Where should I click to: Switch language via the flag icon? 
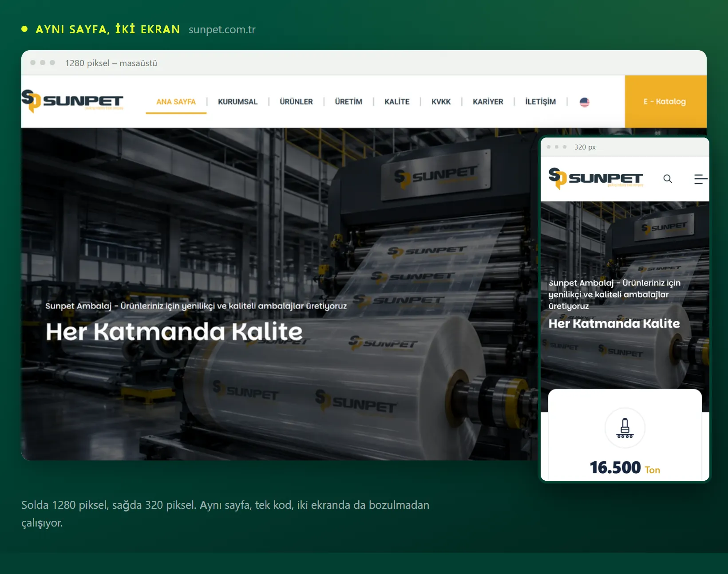tap(585, 102)
